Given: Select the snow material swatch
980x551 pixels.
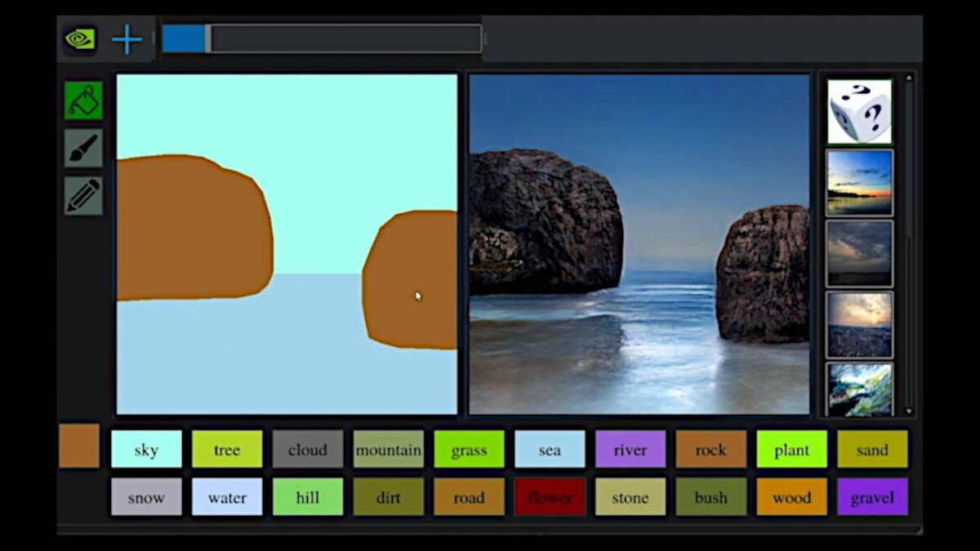Looking at the screenshot, I should (146, 497).
